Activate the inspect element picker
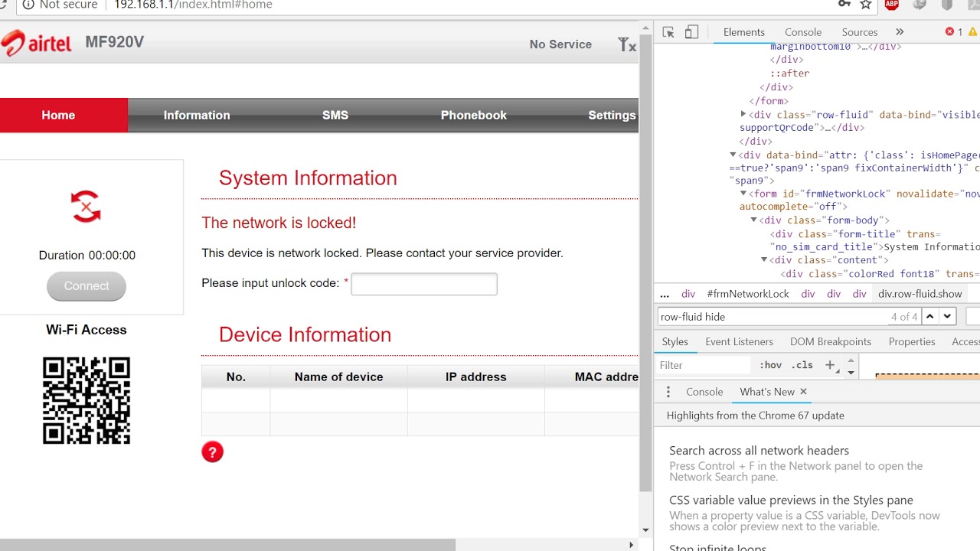The width and height of the screenshot is (980, 551). (x=668, y=32)
